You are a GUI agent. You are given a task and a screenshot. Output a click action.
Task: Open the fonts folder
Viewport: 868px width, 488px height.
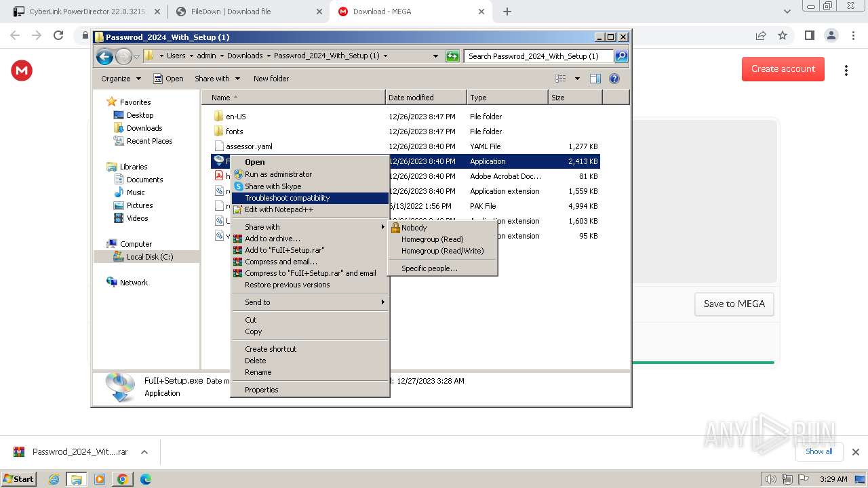234,131
